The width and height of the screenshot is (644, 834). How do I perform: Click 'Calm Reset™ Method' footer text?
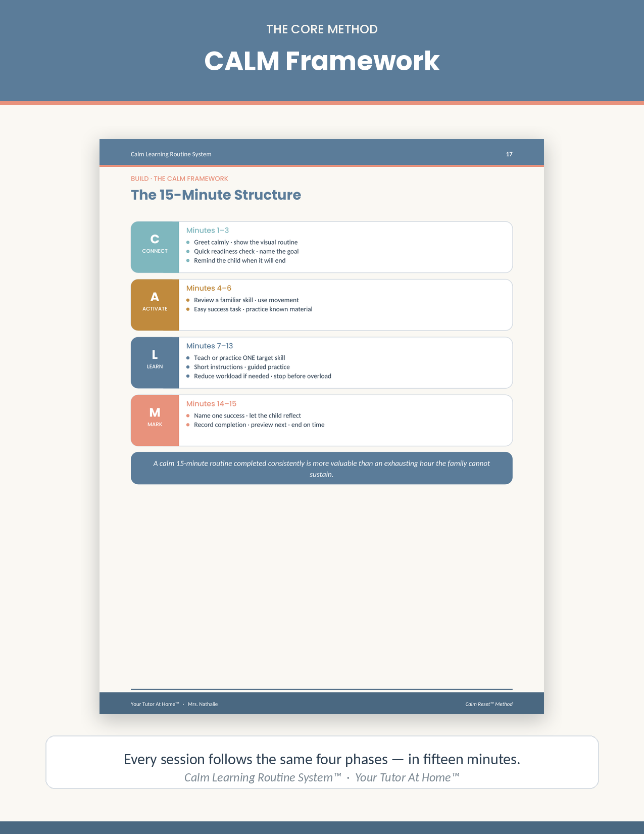point(489,704)
